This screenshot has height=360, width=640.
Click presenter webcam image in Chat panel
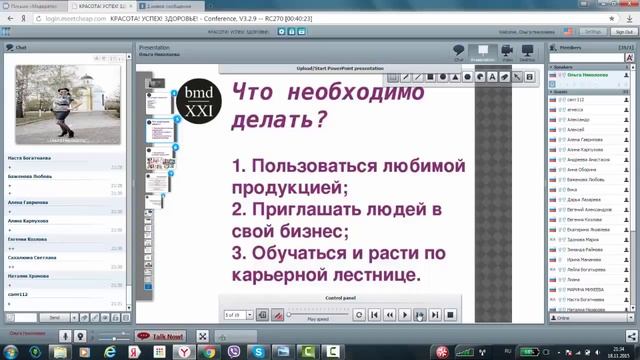click(x=68, y=104)
